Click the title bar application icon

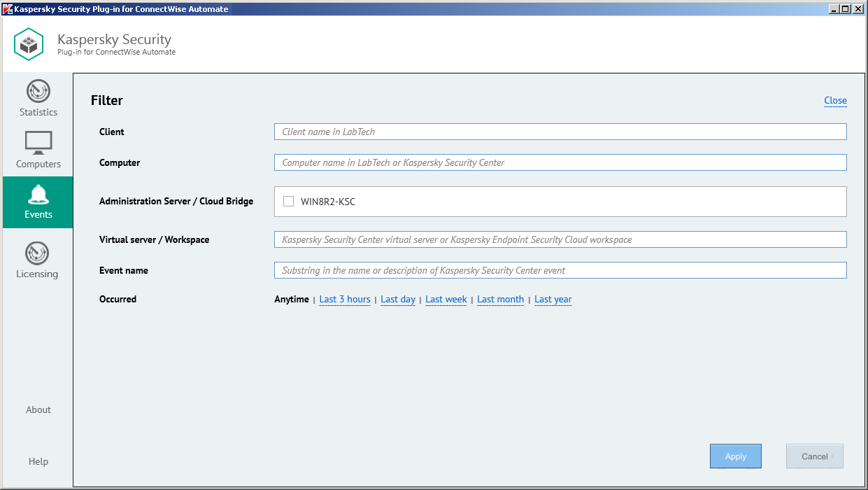coord(8,9)
